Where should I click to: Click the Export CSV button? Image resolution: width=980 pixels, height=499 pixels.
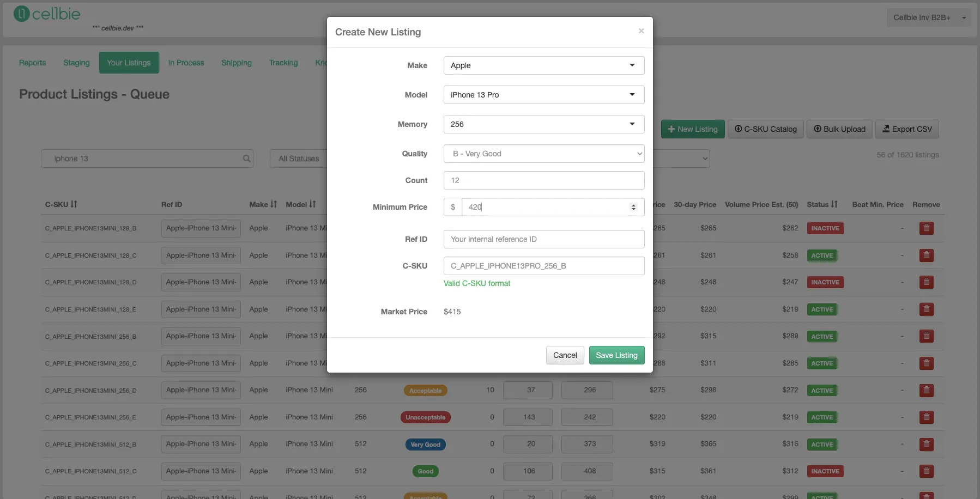(907, 129)
